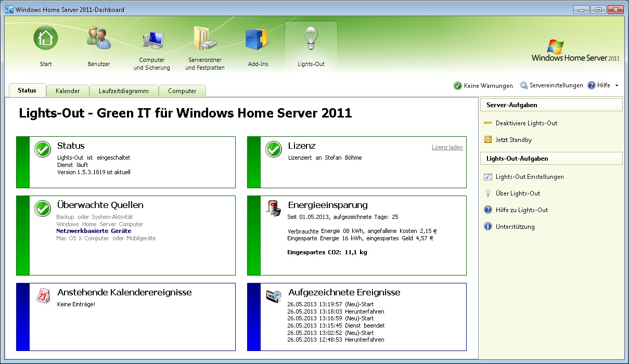Click event '26.05.2013 13:16:59 (Neu)-Start'

[x=330, y=318]
